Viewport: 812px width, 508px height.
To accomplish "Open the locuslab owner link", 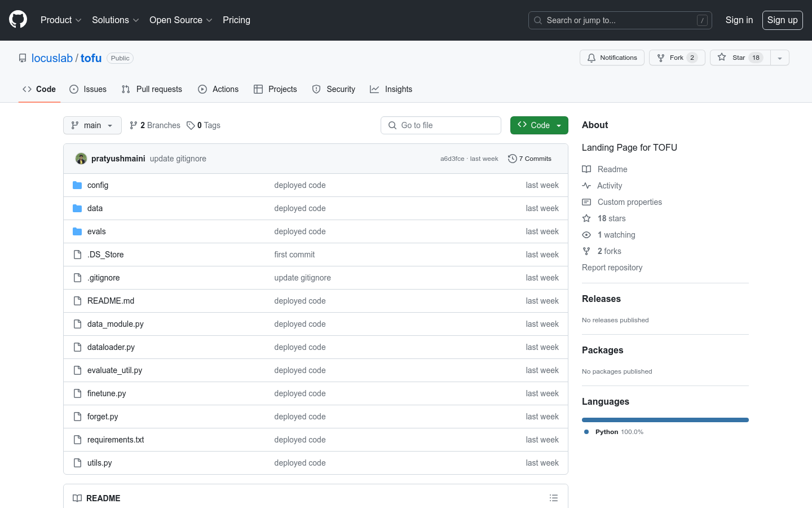I will pyautogui.click(x=52, y=58).
